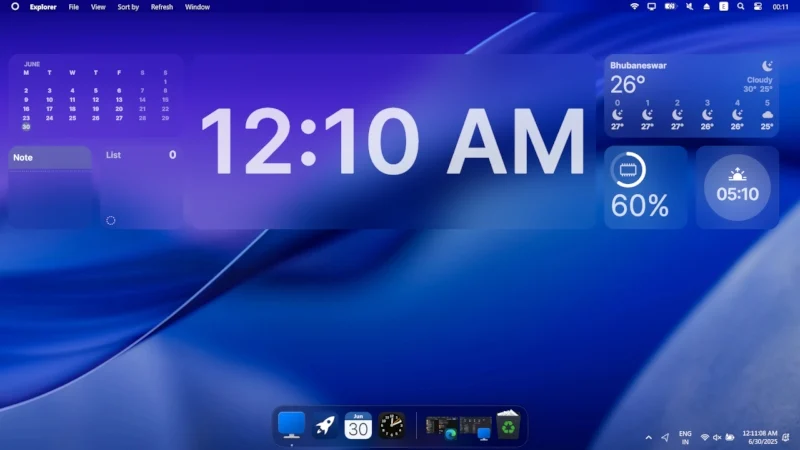Open the Calendar dock icon showing Jun 30
Image resolution: width=800 pixels, height=450 pixels.
(x=358, y=426)
